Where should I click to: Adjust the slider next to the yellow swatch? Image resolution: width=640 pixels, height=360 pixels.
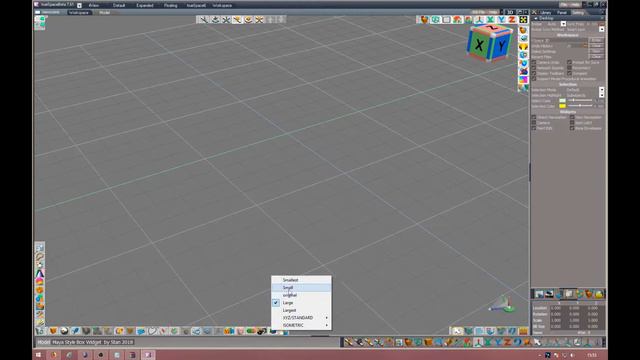[580, 106]
